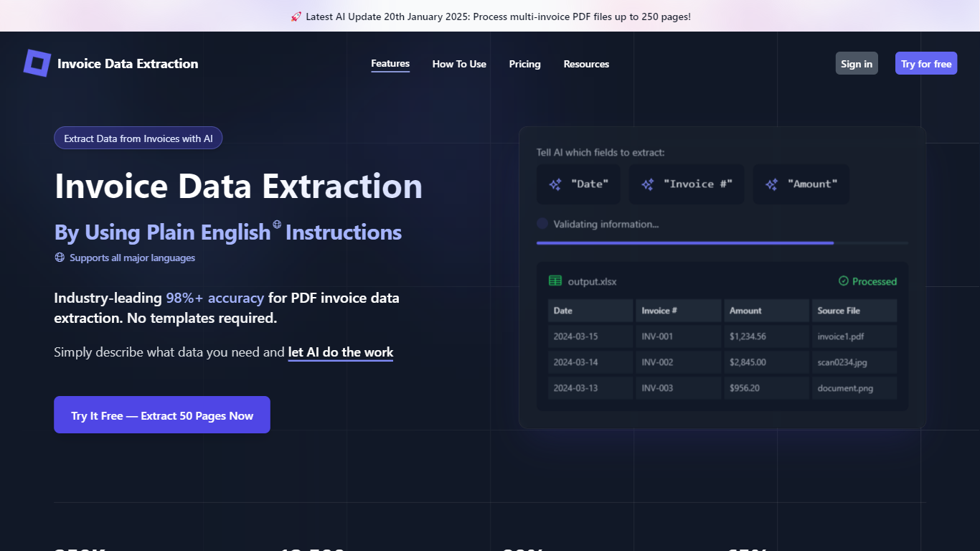This screenshot has width=980, height=551.
Task: Click the invoice1.pdf cell
Action: 854,336
